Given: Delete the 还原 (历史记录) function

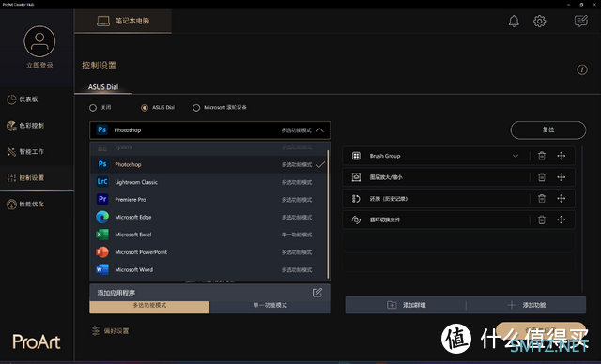Looking at the screenshot, I should (542, 198).
